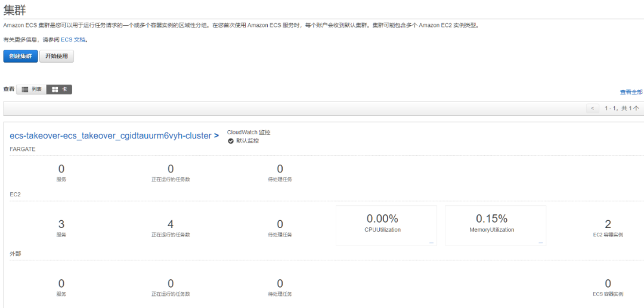Click the FARGATE 服务 count of 0
The image size is (644, 308).
(x=61, y=169)
